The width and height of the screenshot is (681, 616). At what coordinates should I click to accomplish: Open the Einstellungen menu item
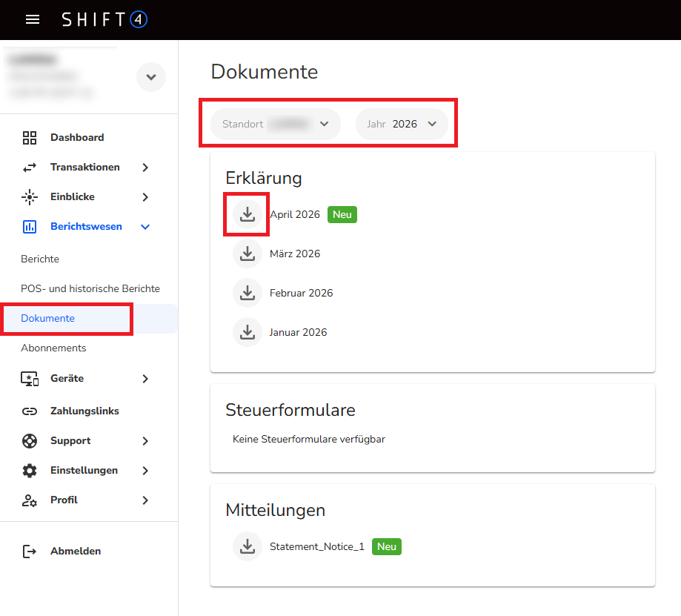(84, 471)
